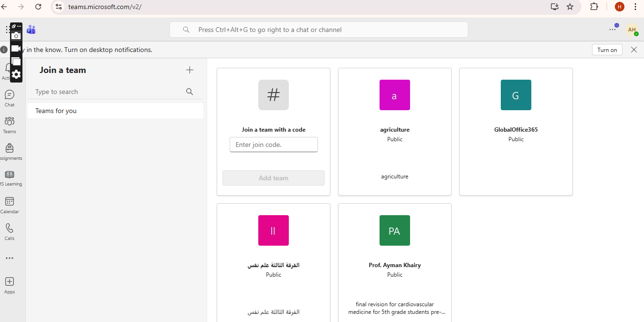
Task: Open MS Learning in the sidebar
Action: pos(10,177)
